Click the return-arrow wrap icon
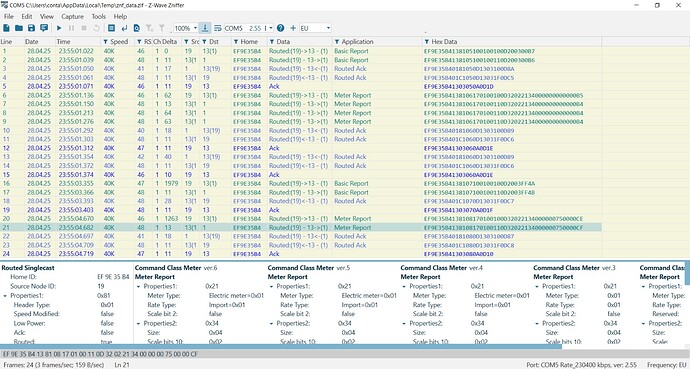 (124, 28)
